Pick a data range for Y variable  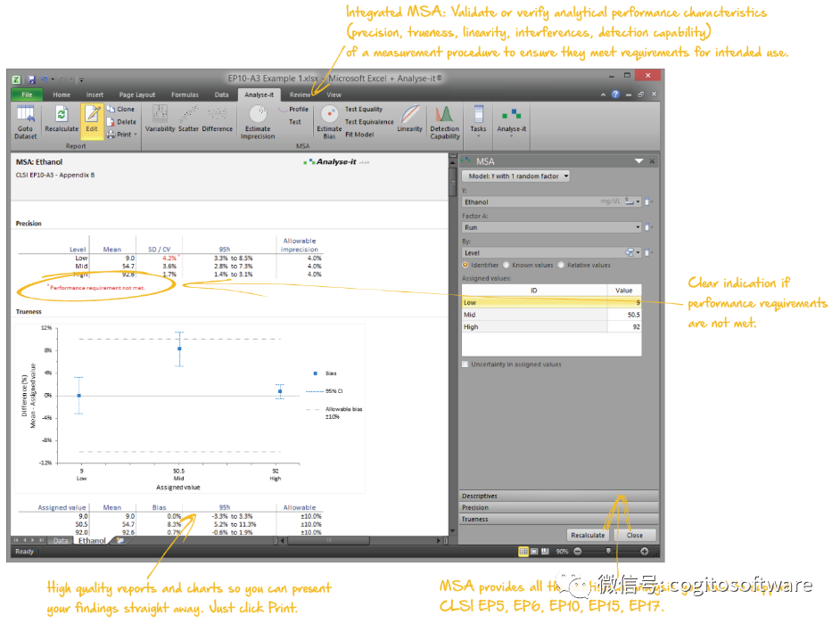[x=647, y=201]
